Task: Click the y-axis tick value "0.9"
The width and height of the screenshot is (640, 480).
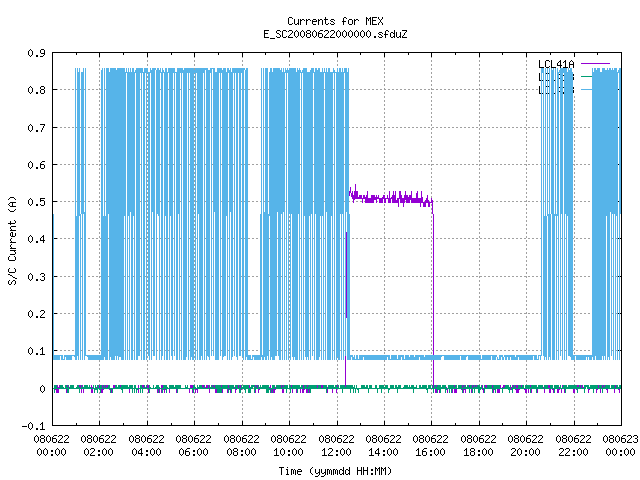Action: point(36,53)
